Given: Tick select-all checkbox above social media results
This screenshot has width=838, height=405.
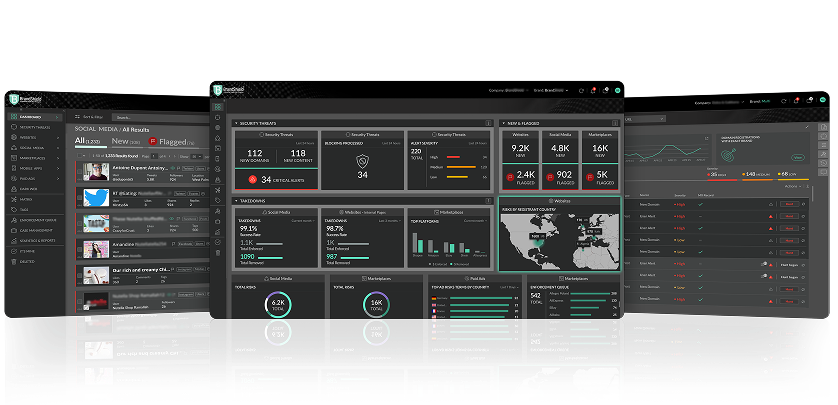Looking at the screenshot, I should [x=80, y=155].
